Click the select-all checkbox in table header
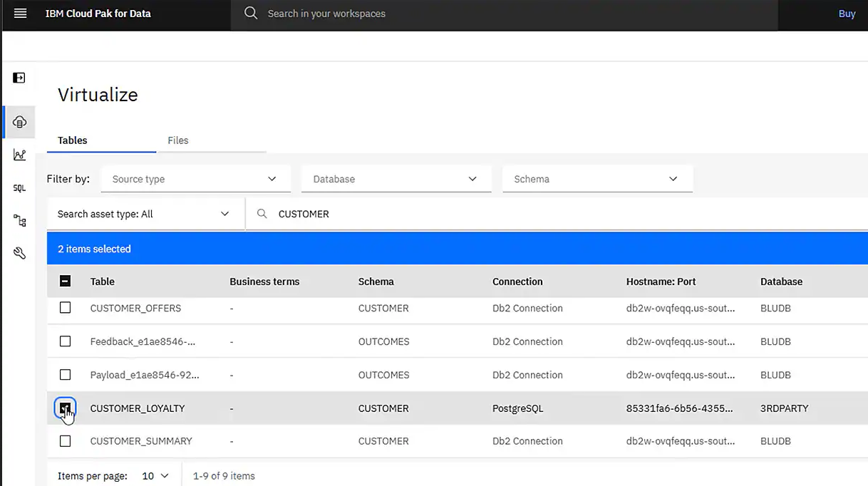Viewport: 868px width, 486px height. click(x=65, y=281)
